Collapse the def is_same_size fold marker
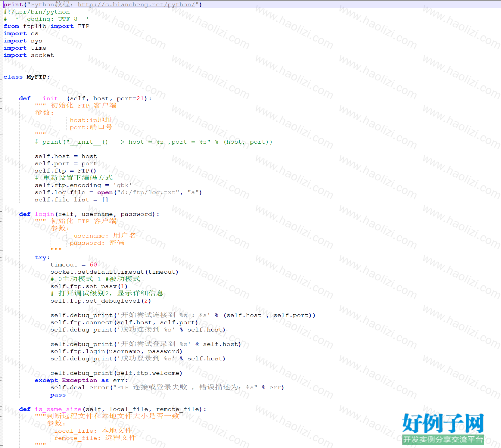This screenshot has width=501, height=448. click(x=1, y=409)
